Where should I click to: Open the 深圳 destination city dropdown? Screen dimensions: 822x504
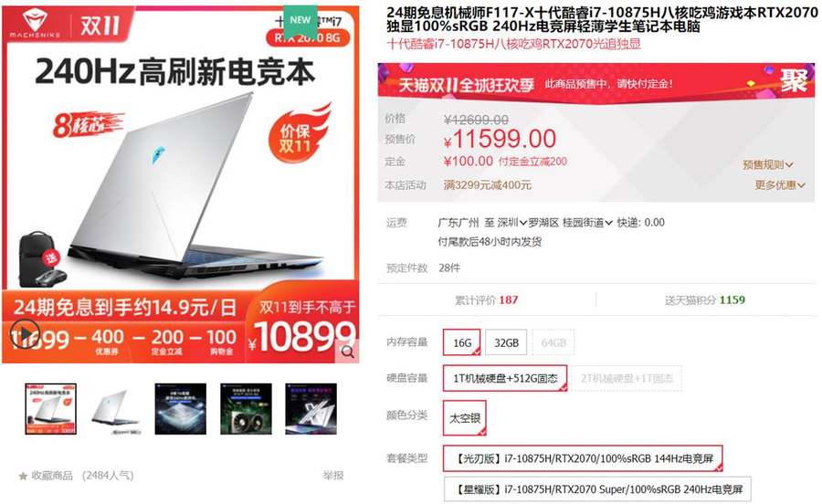pyautogui.click(x=512, y=223)
